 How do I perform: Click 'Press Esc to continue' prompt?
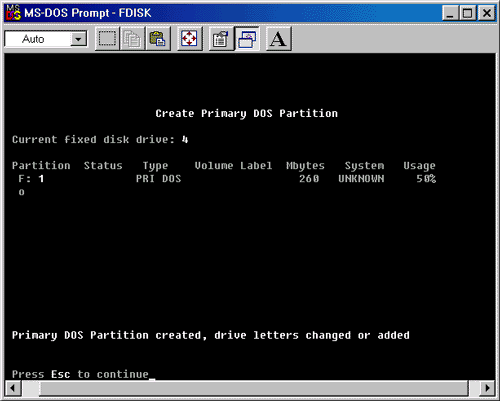(x=80, y=374)
